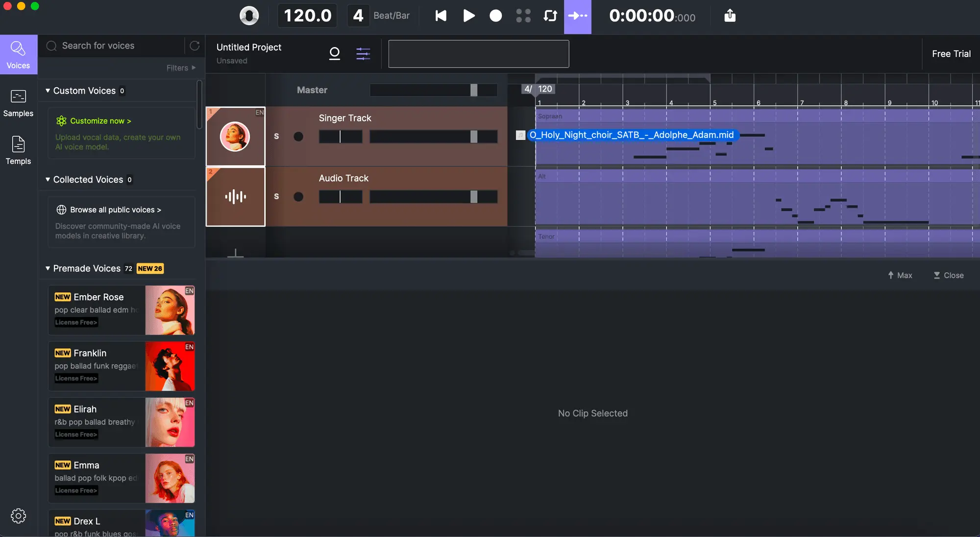Click the Untitled Project title

(249, 47)
